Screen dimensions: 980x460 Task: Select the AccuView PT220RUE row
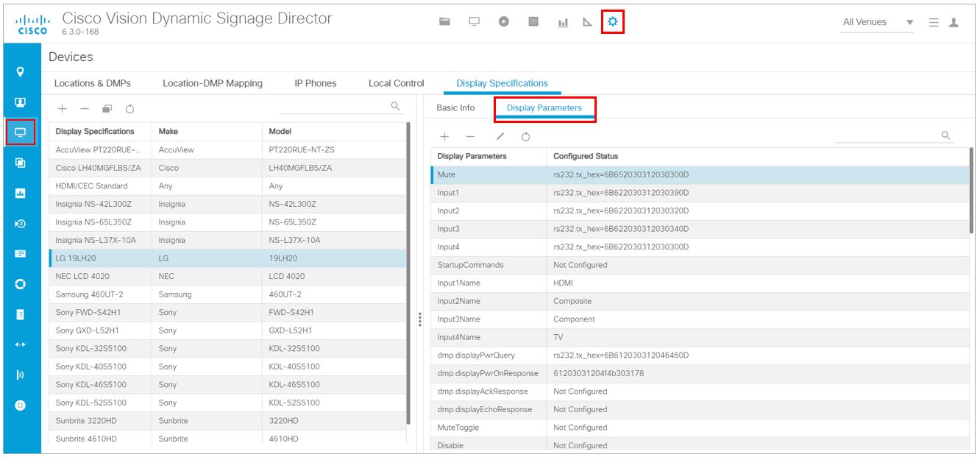click(x=227, y=149)
